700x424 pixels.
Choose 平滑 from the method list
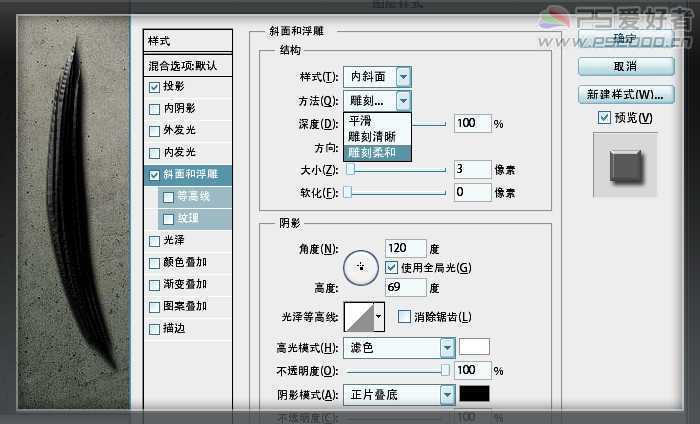(x=377, y=121)
